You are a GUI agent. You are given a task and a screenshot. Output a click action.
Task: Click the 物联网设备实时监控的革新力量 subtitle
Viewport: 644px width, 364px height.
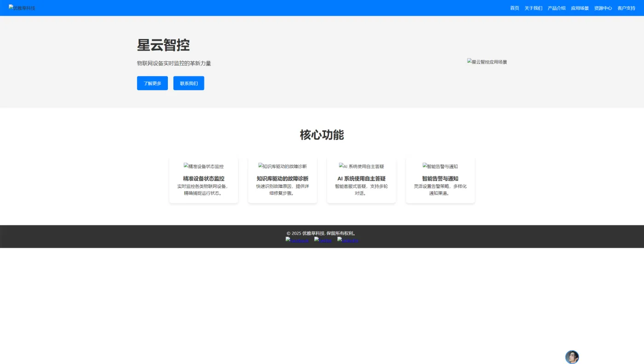pos(174,63)
